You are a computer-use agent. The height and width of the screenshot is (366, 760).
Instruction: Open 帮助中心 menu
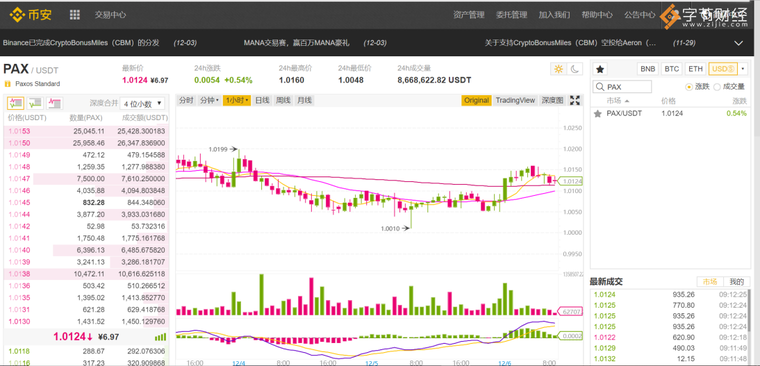(x=597, y=15)
